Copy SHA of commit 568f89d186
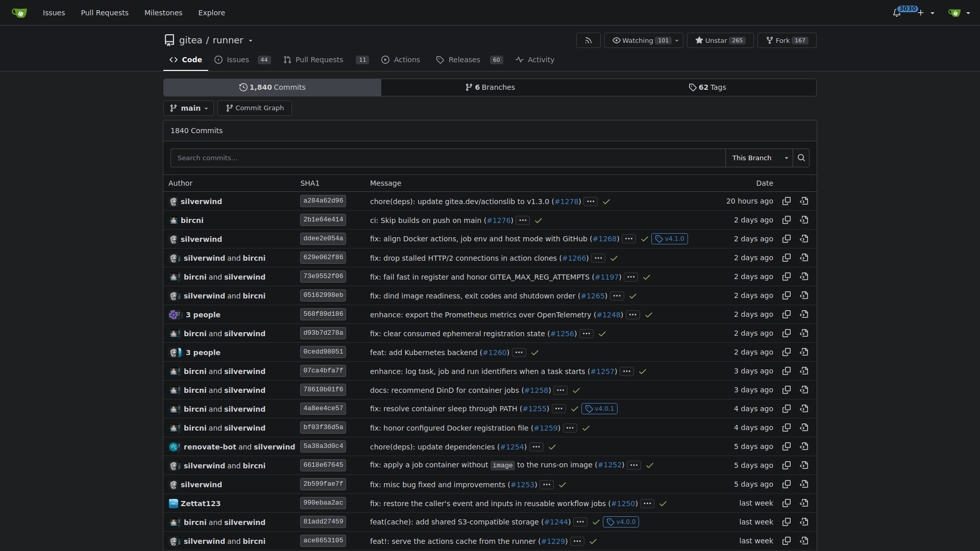980x551 pixels. (787, 314)
